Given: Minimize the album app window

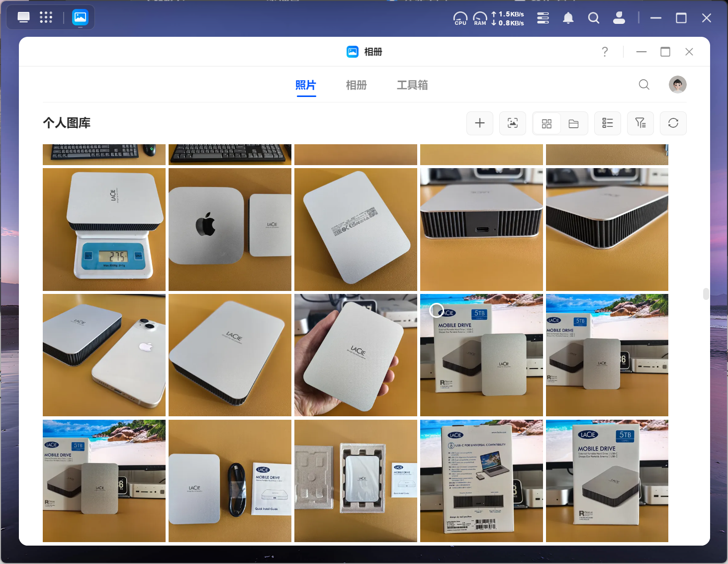Looking at the screenshot, I should tap(641, 52).
